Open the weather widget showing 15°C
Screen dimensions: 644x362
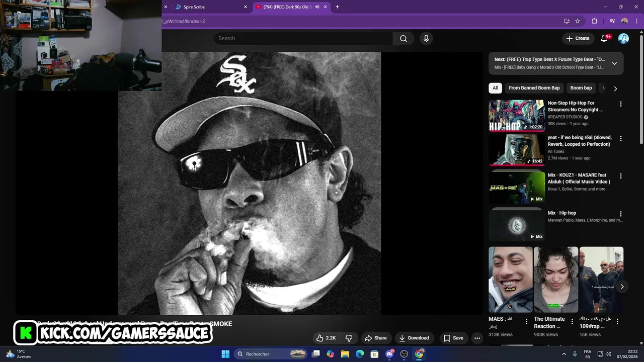tap(18, 354)
